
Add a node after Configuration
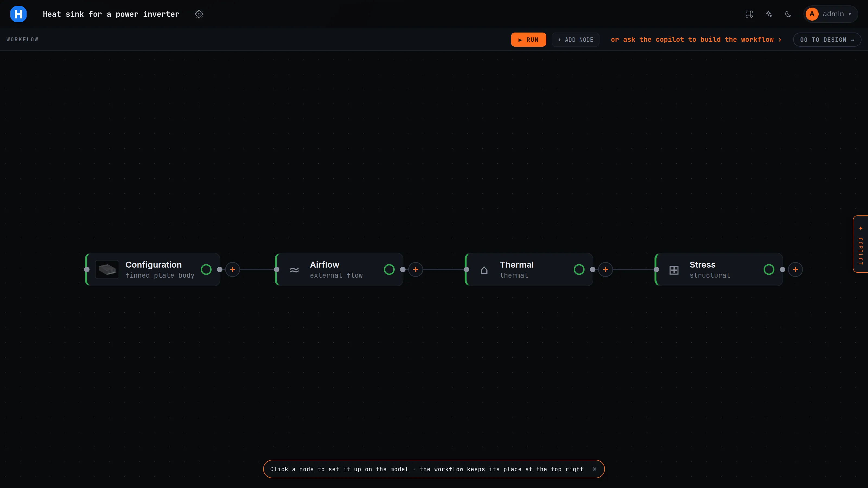click(232, 269)
